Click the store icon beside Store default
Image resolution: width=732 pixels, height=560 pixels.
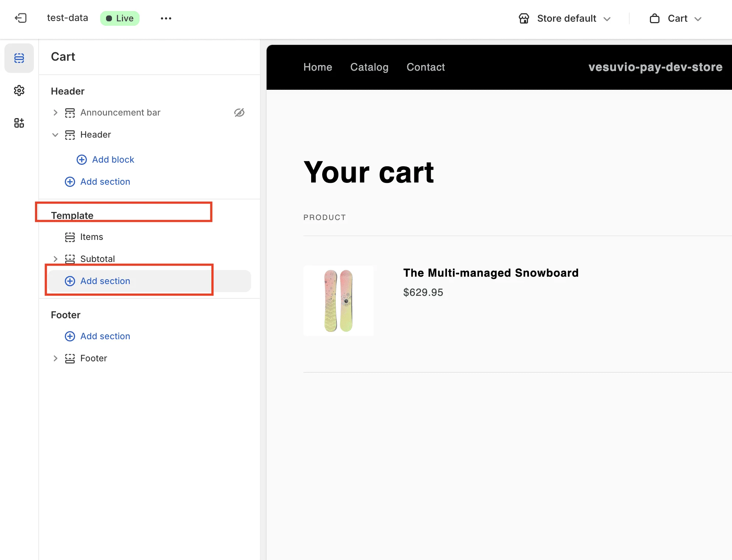[524, 18]
